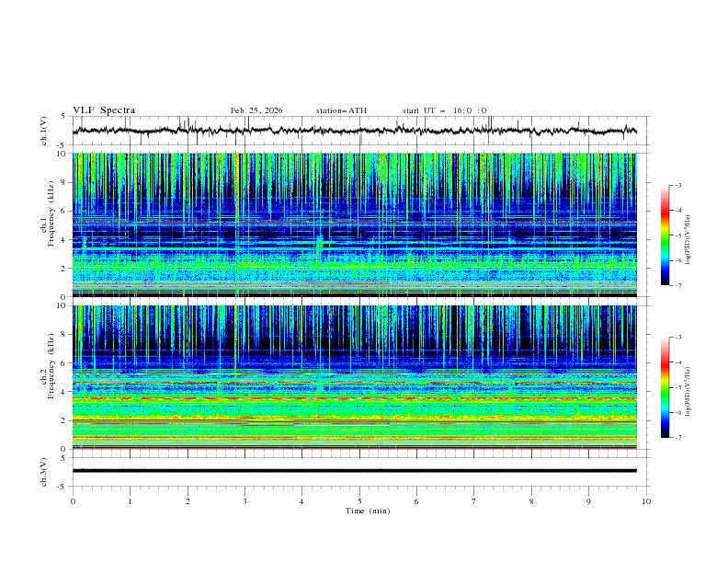The height and width of the screenshot is (563, 728).
Task: Click the "Time (min)" axis title
Action: tap(368, 511)
